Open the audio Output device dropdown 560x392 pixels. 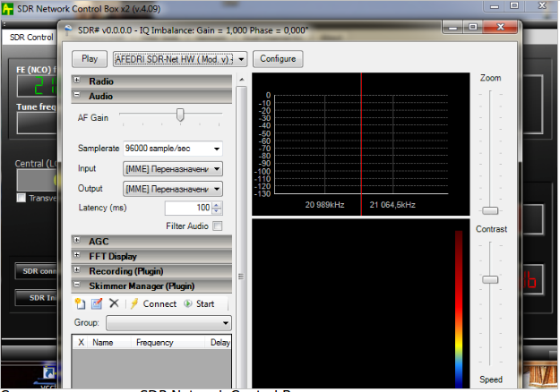point(217,189)
